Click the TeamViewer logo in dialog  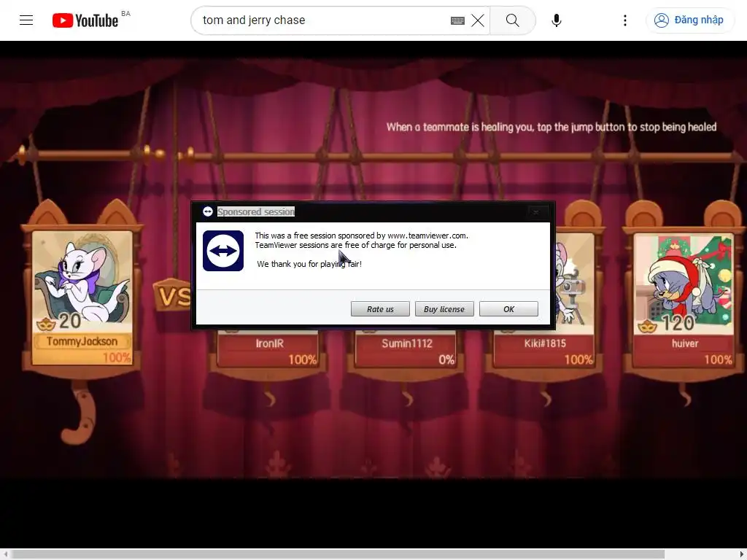tap(223, 251)
